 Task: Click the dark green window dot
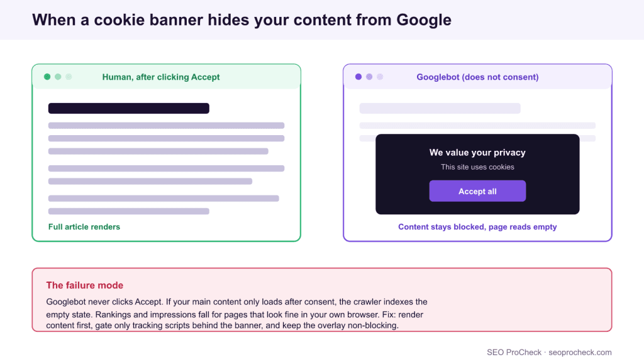(x=47, y=77)
